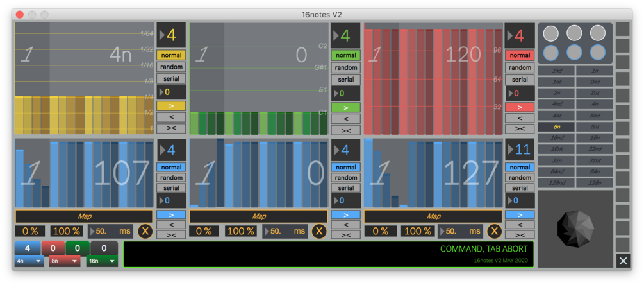Image resolution: width=644 pixels, height=285 pixels.
Task: Click the 50. ms field under third Map
Action: coord(461,231)
